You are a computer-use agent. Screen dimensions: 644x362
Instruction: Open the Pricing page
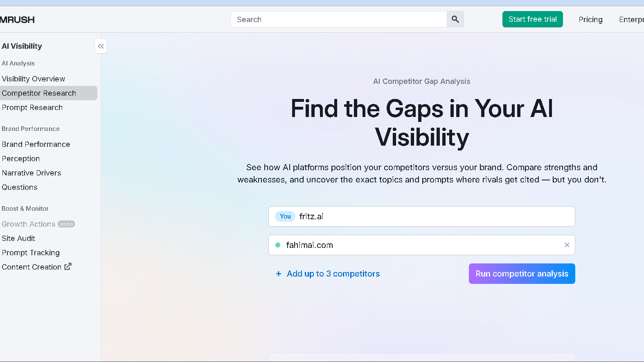(590, 19)
